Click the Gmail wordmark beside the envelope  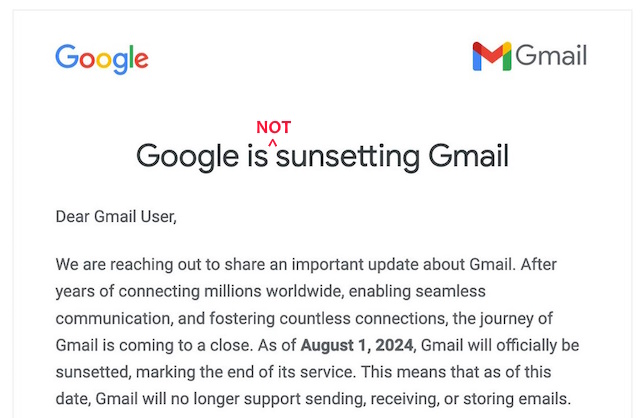click(552, 57)
